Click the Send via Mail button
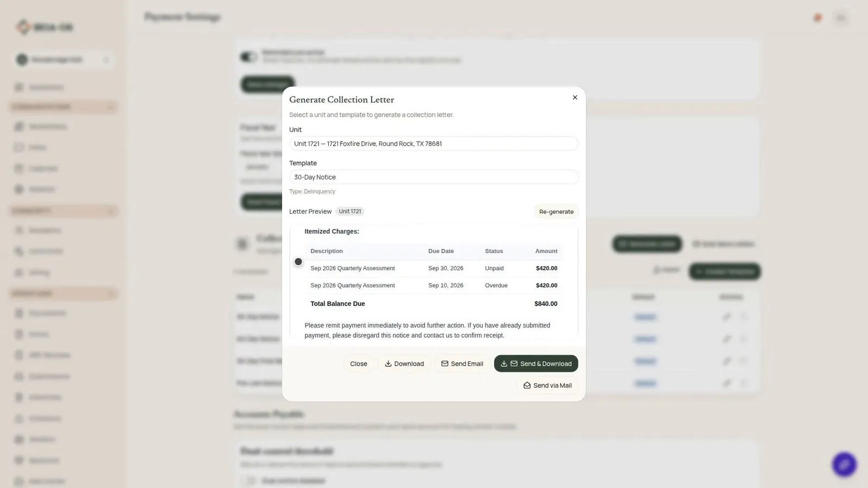 click(x=547, y=386)
